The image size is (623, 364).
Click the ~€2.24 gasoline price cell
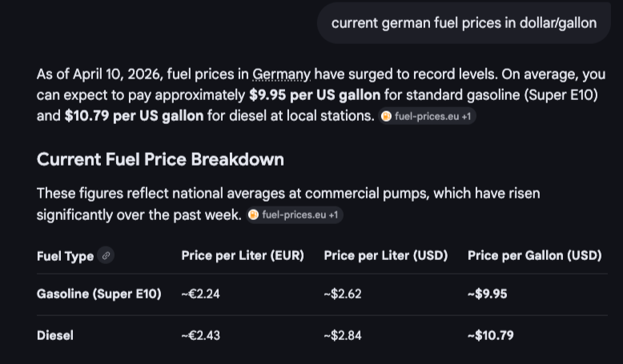tap(201, 294)
